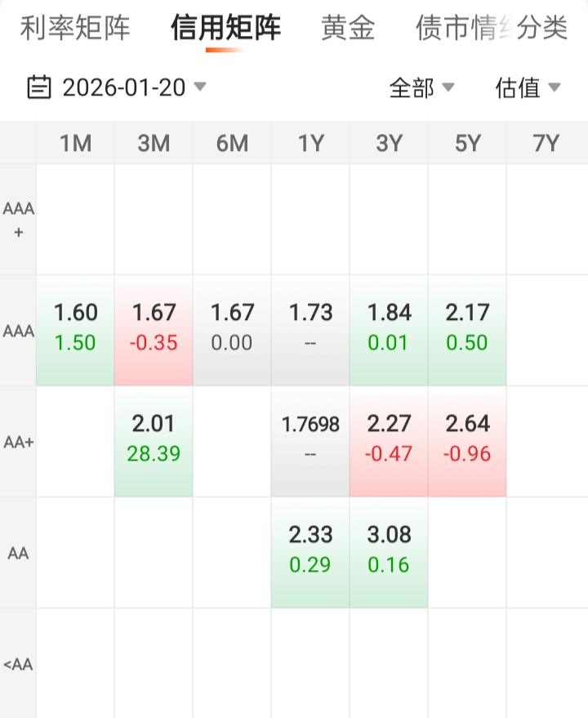Tap the AA+ 3M cell showing 28.39
Image resolution: width=588 pixels, height=718 pixels.
154,438
